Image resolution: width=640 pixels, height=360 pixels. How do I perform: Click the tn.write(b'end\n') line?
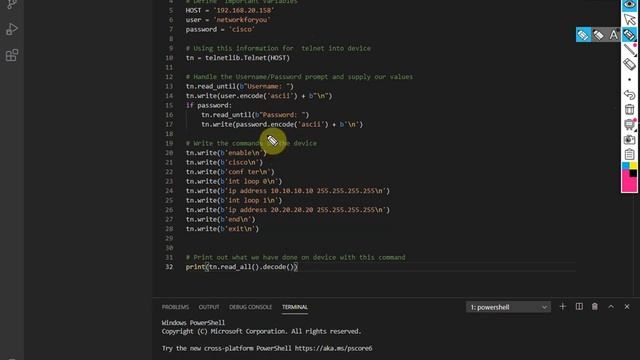click(x=220, y=219)
